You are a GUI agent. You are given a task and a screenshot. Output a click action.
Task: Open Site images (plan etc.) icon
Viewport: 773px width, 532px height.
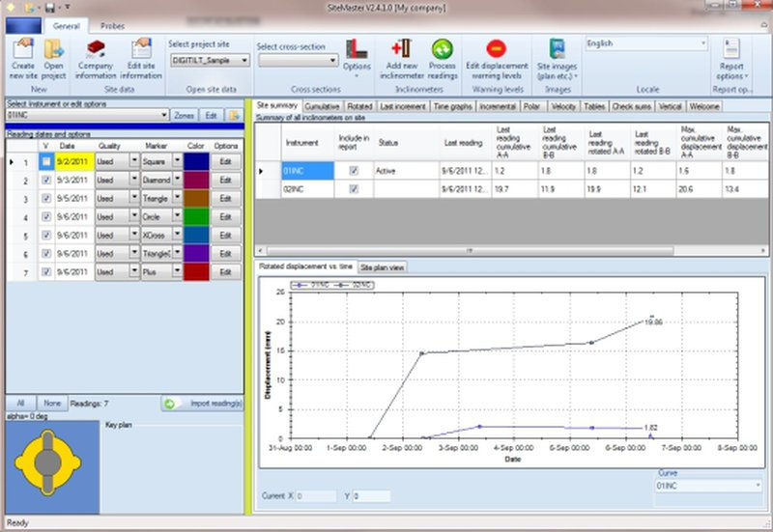click(x=557, y=49)
